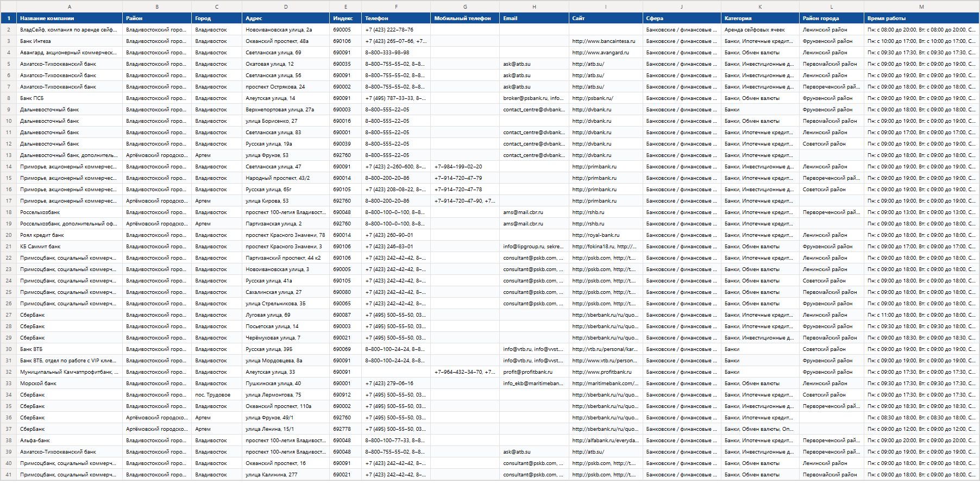Click the 'Город' header cell
Viewport: 980px width, 490px height.
(217, 18)
